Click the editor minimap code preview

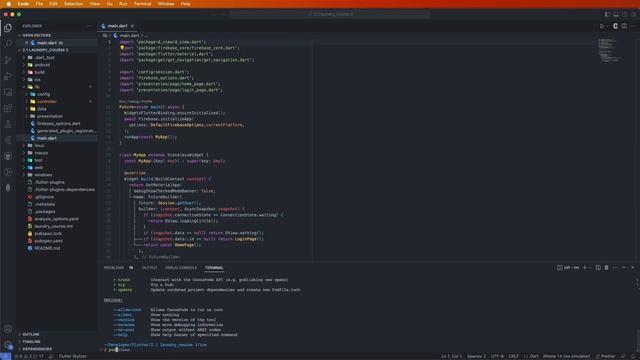coord(610,50)
